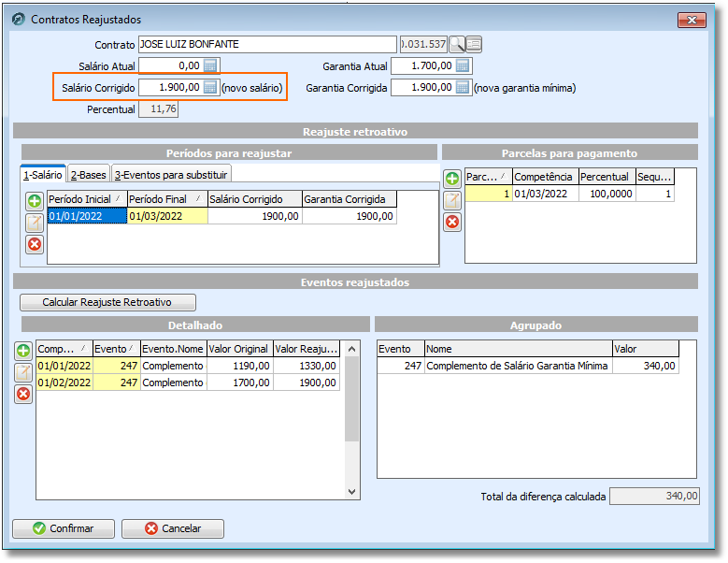
Task: Click Valor Reajustado 1330,00 cell
Action: pos(307,366)
